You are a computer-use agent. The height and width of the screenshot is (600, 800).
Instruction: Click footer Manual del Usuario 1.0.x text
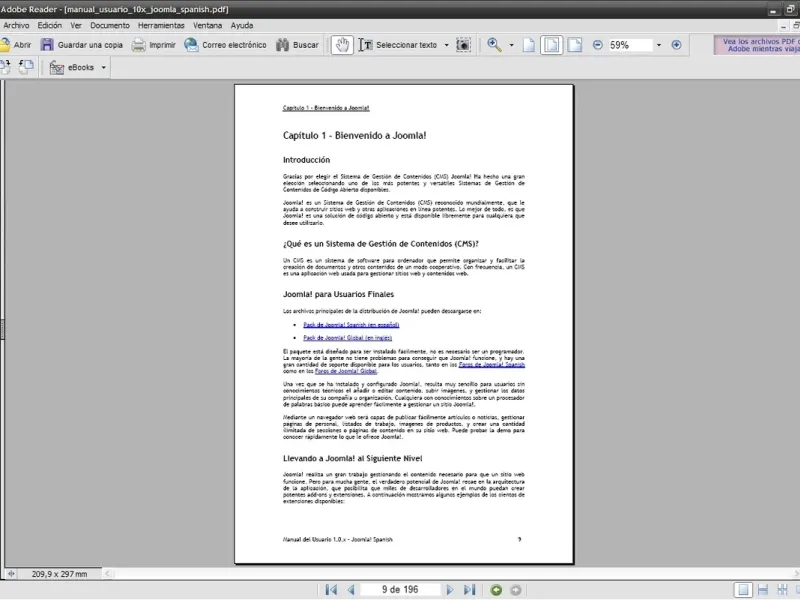click(x=338, y=539)
